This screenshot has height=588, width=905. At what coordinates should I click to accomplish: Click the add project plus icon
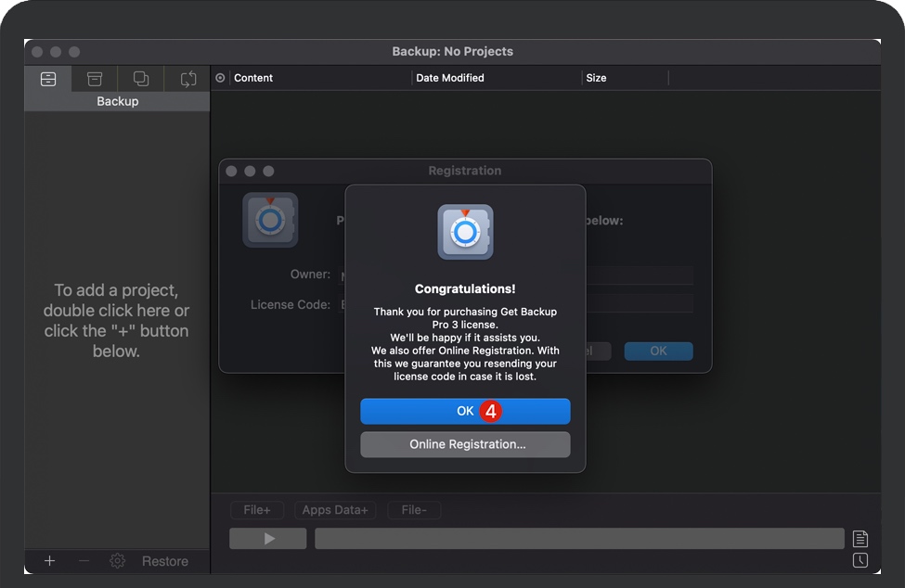[50, 561]
